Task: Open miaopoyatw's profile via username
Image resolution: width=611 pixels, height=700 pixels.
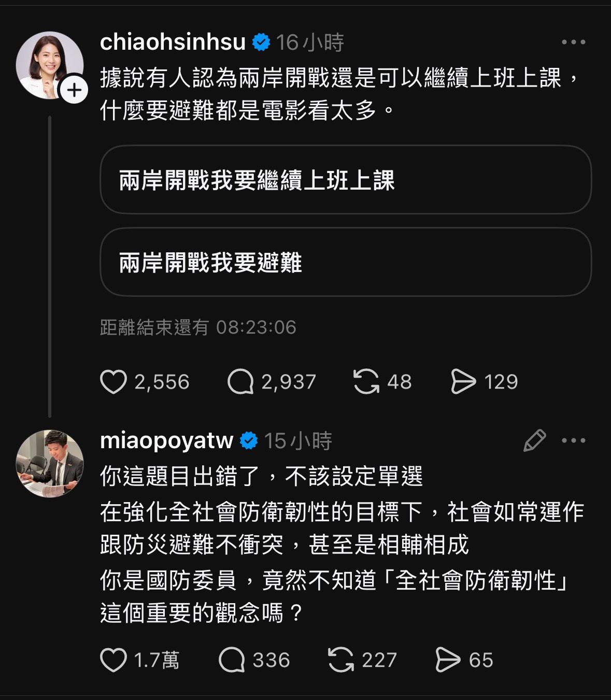Action: (x=166, y=440)
